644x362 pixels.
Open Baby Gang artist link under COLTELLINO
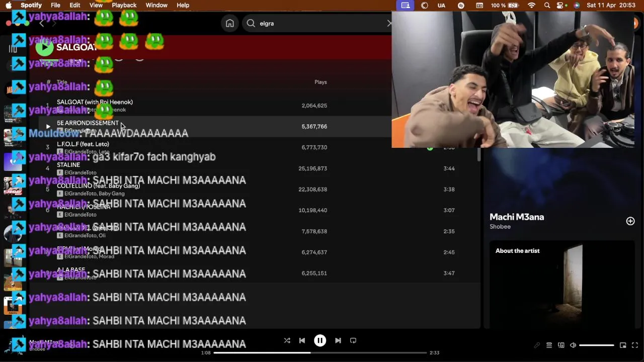tap(111, 194)
